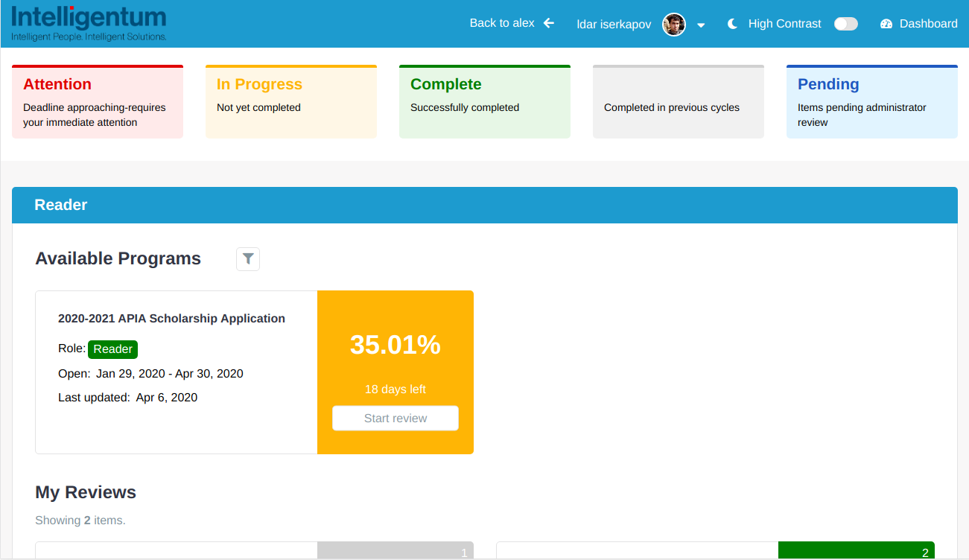Viewport: 969px width, 560px height.
Task: Click the 35.01% progress value
Action: [x=395, y=345]
